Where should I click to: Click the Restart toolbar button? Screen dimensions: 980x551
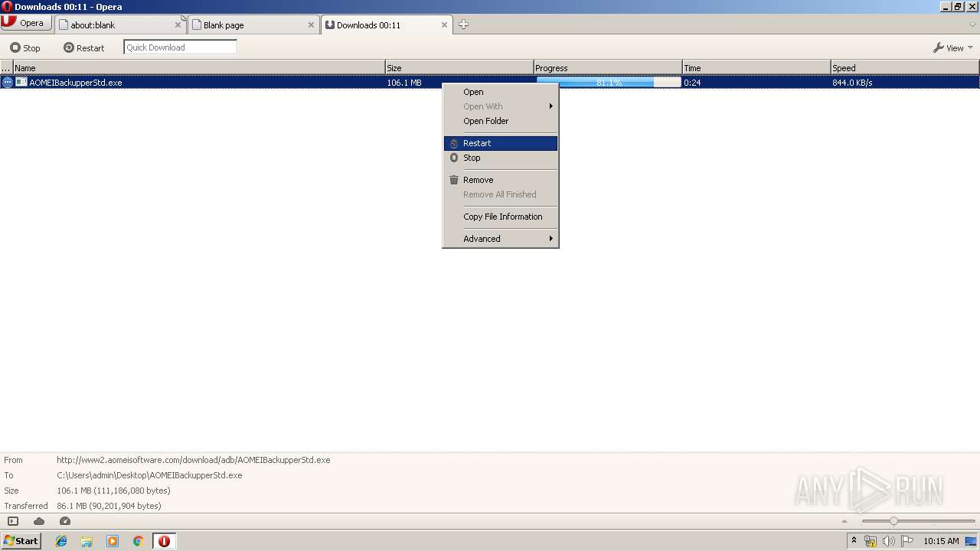tap(84, 47)
